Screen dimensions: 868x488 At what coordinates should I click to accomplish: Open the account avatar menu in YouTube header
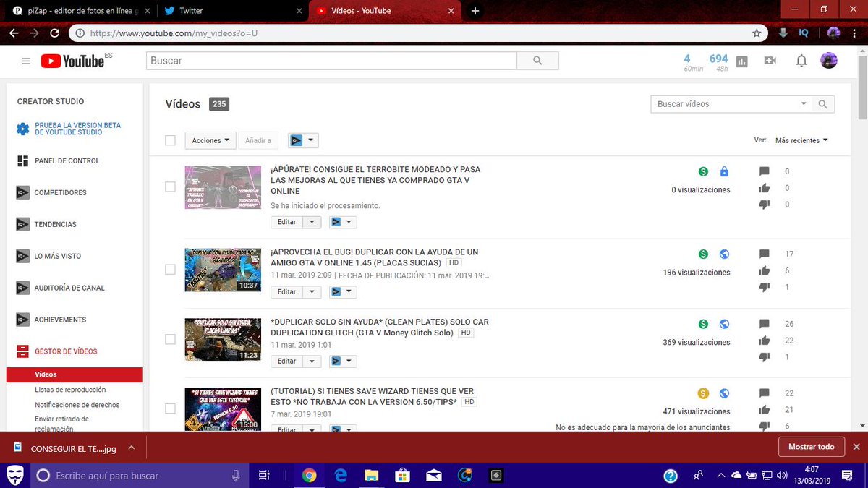coord(829,61)
